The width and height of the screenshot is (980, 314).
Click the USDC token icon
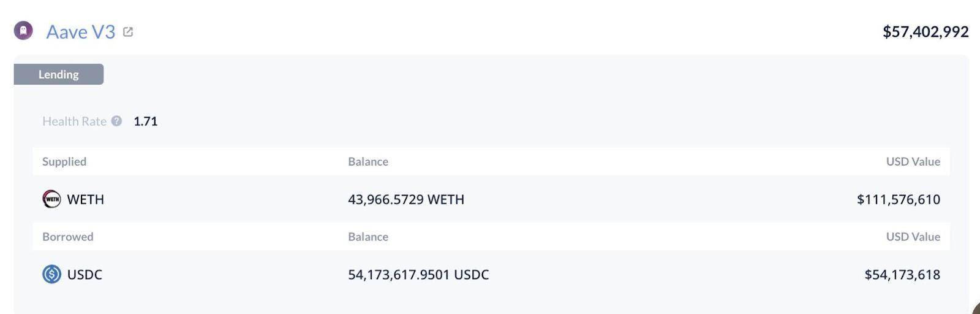tap(51, 274)
